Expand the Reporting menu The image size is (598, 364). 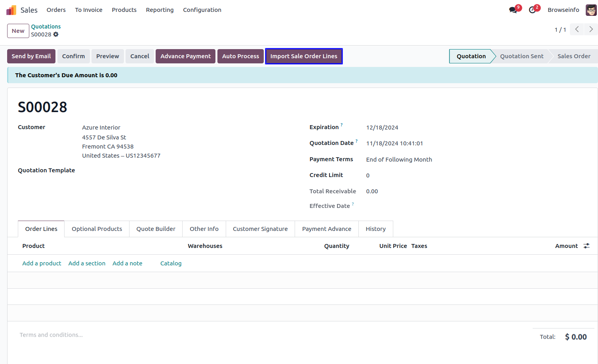(160, 10)
